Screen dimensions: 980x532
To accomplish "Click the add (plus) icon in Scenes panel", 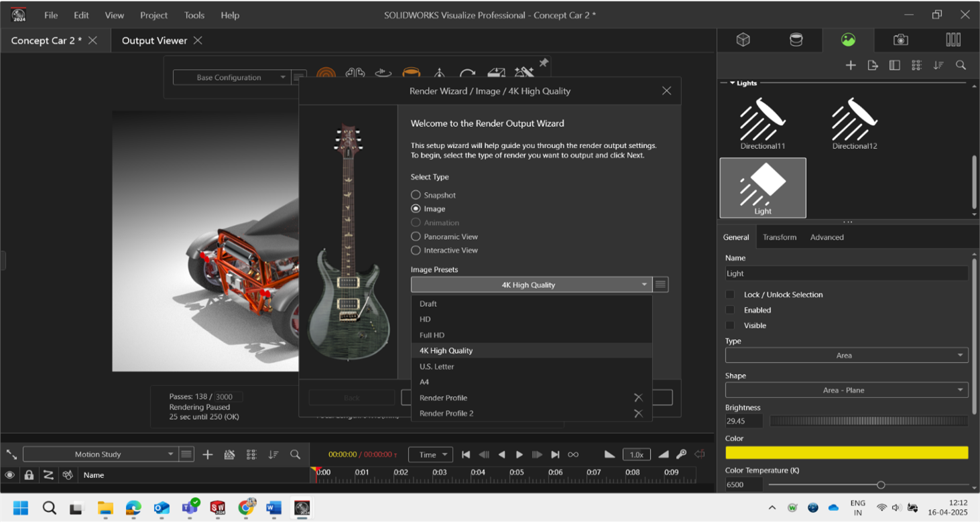I will pyautogui.click(x=850, y=65).
